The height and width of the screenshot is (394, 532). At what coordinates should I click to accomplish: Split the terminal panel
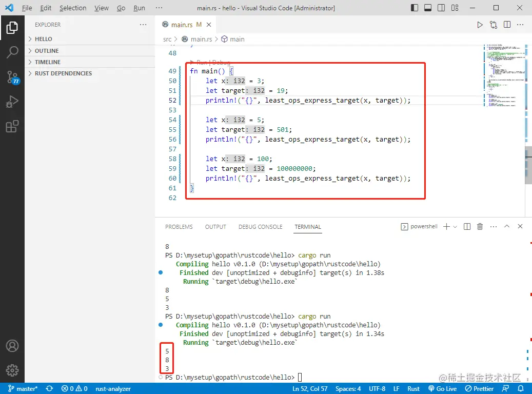(x=467, y=226)
